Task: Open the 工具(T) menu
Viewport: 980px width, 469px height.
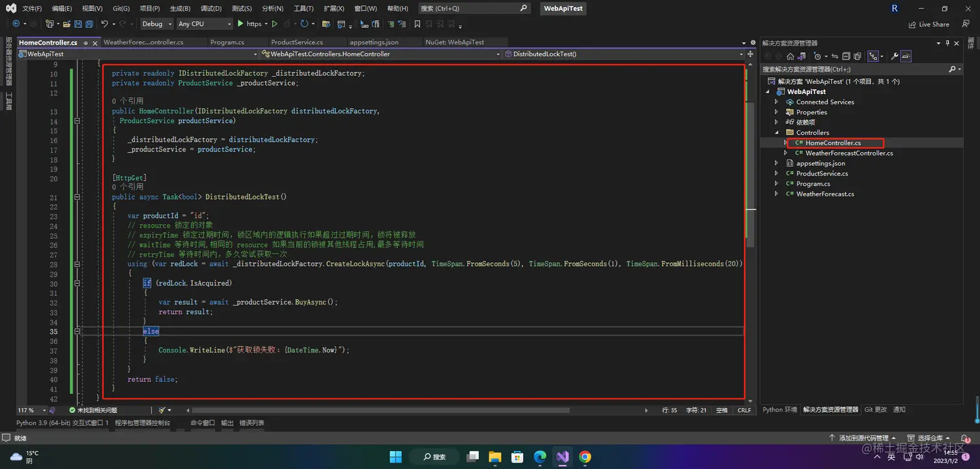Action: [303, 8]
